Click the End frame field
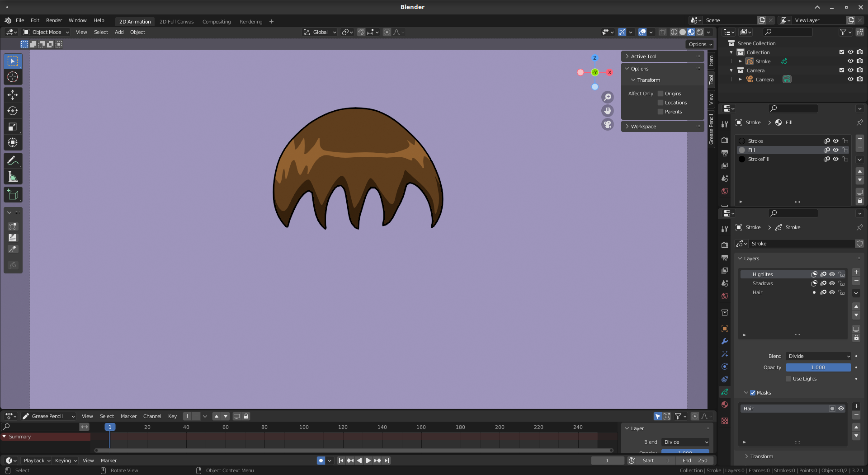Image resolution: width=868 pixels, height=475 pixels. pyautogui.click(x=695, y=461)
